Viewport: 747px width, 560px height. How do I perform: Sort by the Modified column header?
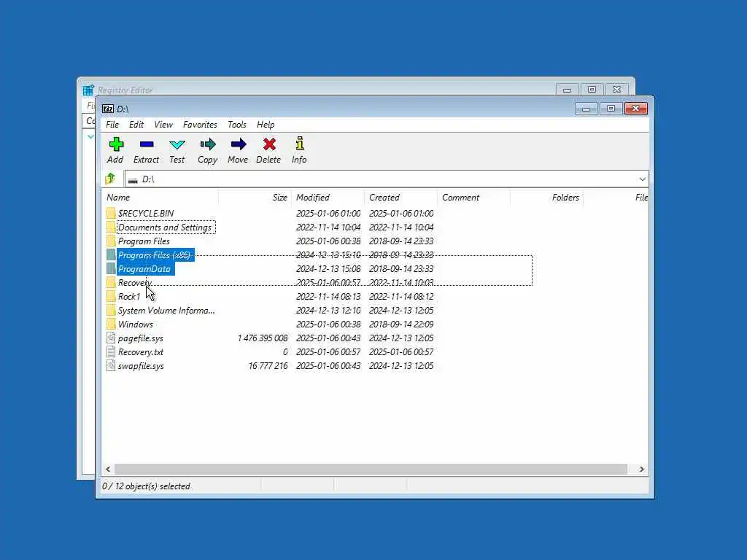click(328, 197)
